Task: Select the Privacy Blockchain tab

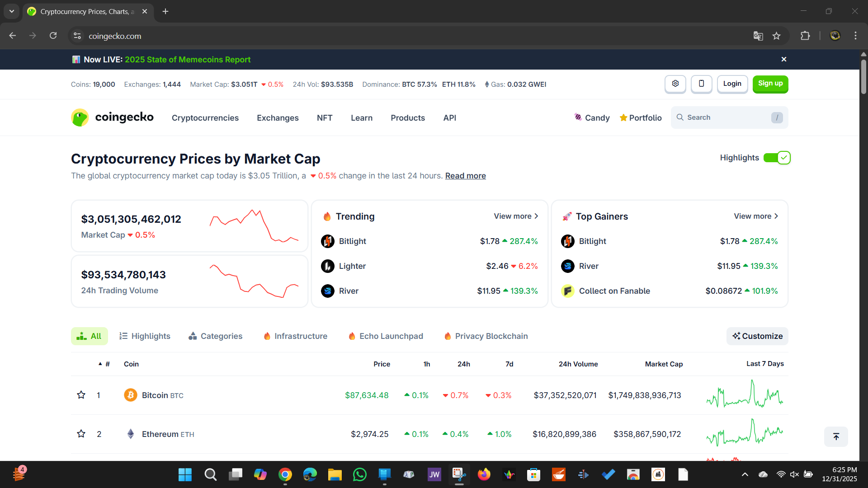Action: click(x=486, y=336)
